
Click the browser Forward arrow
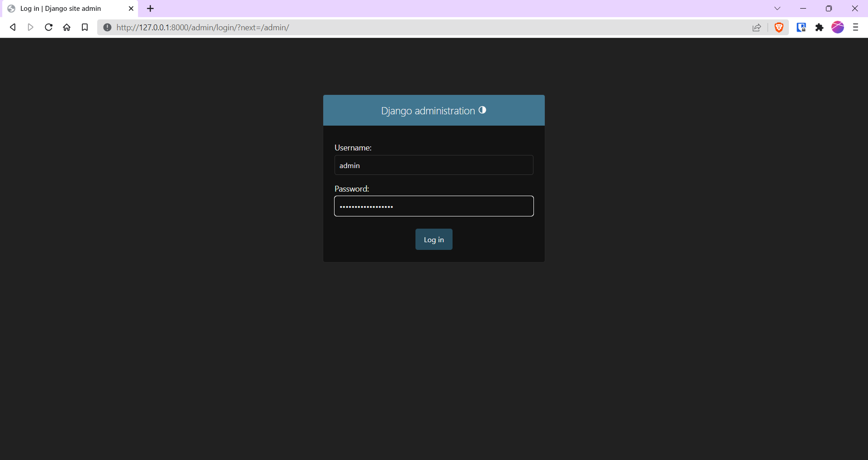point(31,28)
